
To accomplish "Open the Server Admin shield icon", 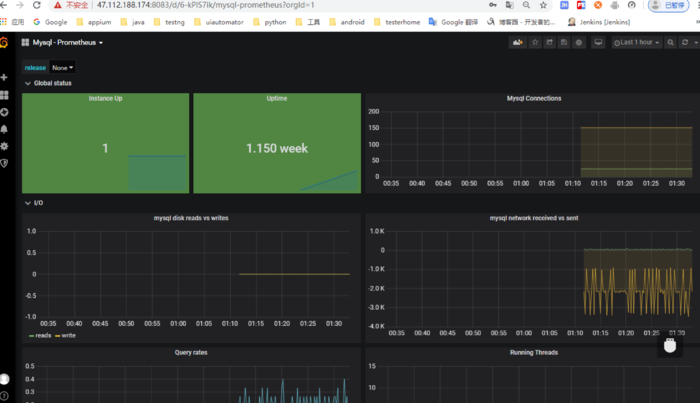I will tap(4, 163).
